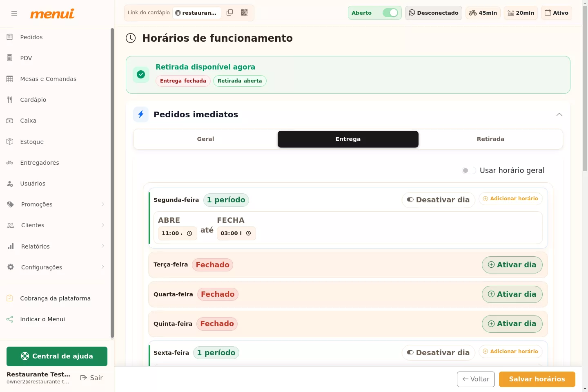The image size is (588, 392).
Task: Select the Entrega tab
Action: pos(348,139)
